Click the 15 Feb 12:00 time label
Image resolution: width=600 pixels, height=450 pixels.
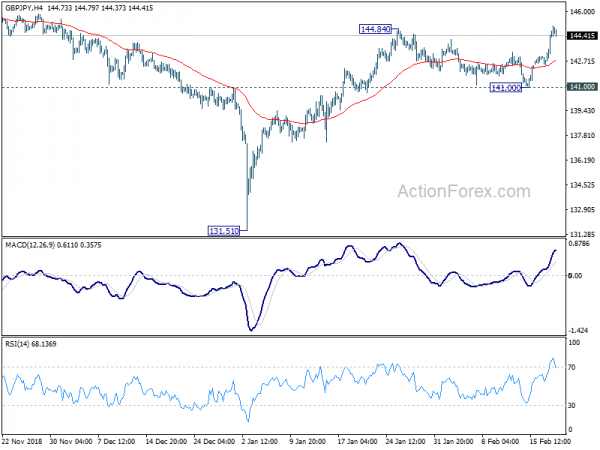click(549, 441)
